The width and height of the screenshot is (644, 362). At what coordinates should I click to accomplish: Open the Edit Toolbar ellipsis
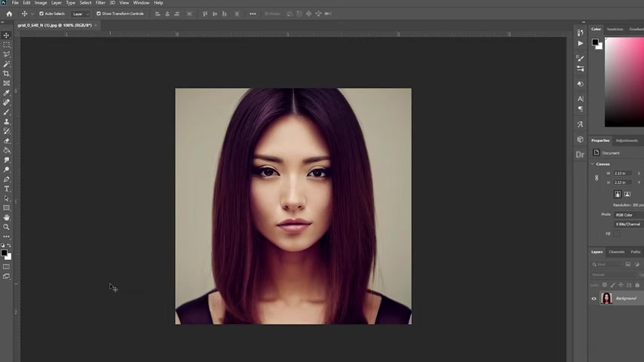pos(7,237)
